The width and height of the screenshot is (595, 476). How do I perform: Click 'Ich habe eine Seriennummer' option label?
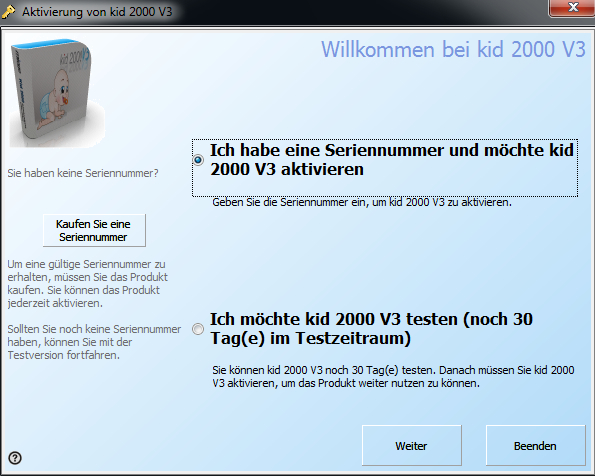392,160
